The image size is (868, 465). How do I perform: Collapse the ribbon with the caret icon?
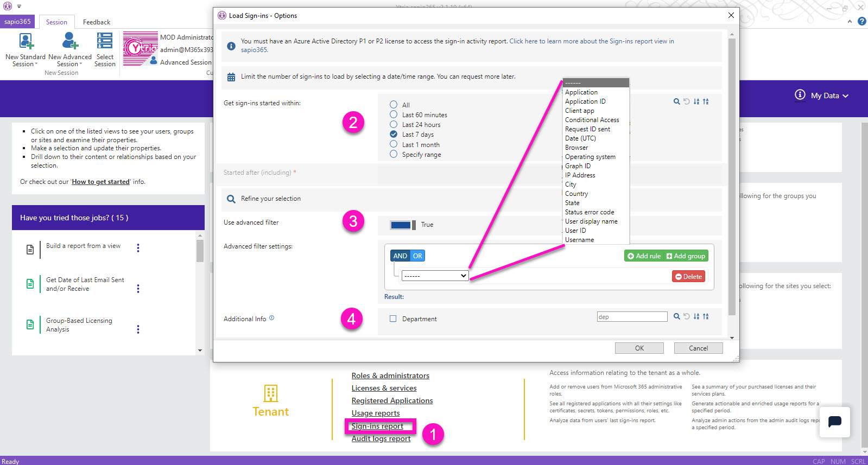[x=850, y=22]
